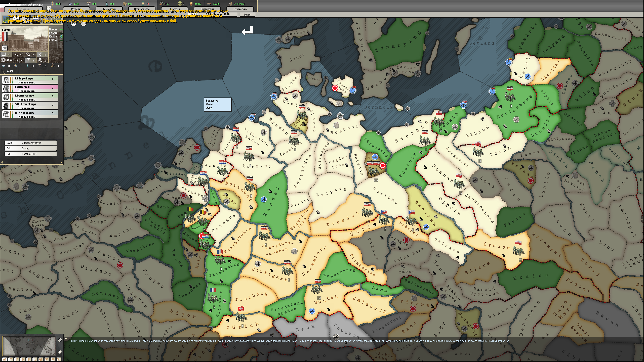Click the sea zone weather tooltip box
644x362 pixels.
point(217,104)
